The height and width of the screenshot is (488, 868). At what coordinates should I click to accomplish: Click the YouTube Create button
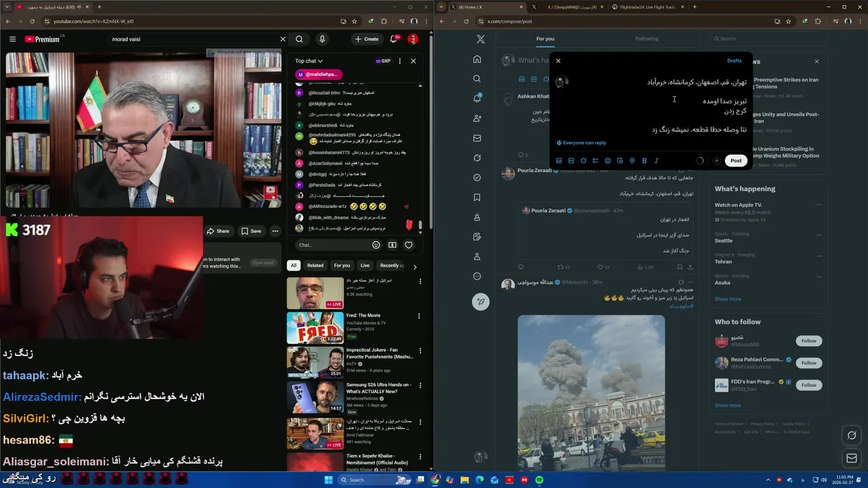point(367,39)
